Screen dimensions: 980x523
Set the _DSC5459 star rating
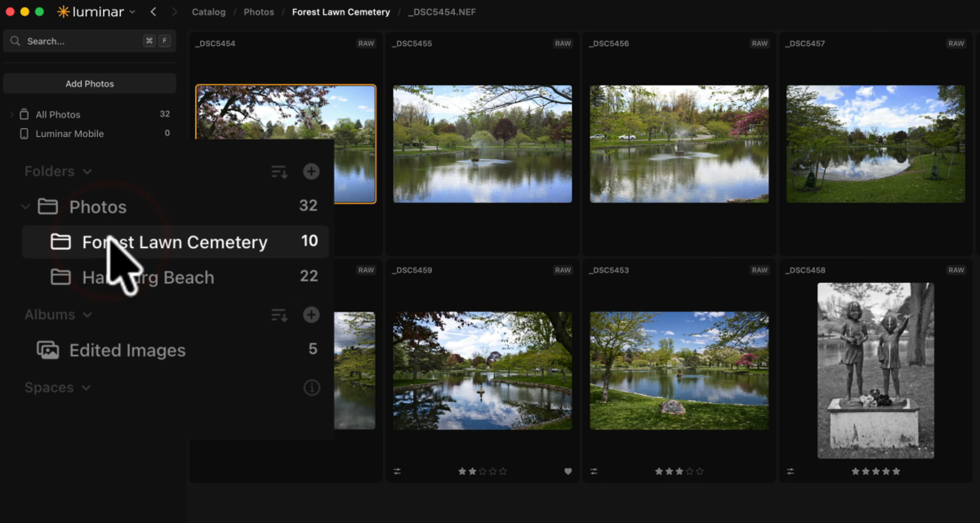pyautogui.click(x=483, y=472)
